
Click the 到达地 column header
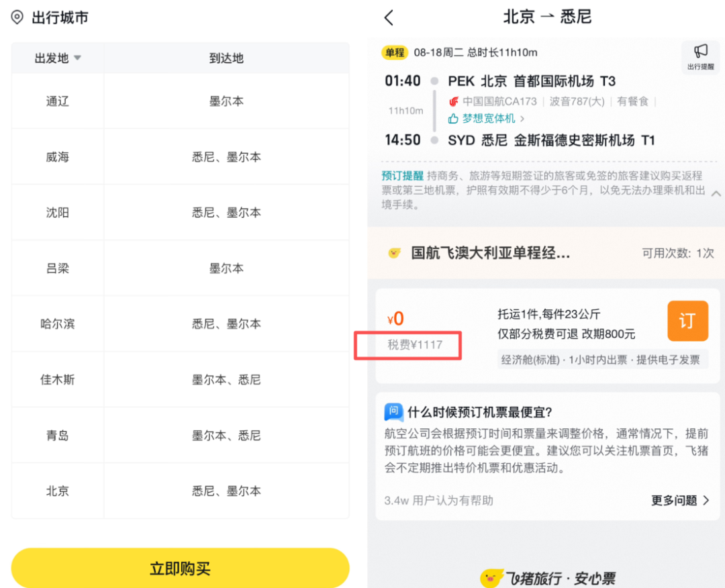pos(227,58)
